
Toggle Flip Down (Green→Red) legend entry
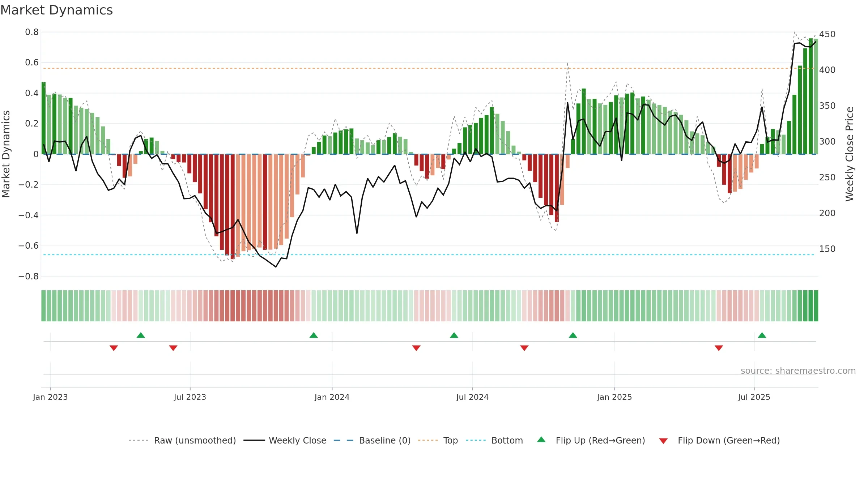coord(719,440)
